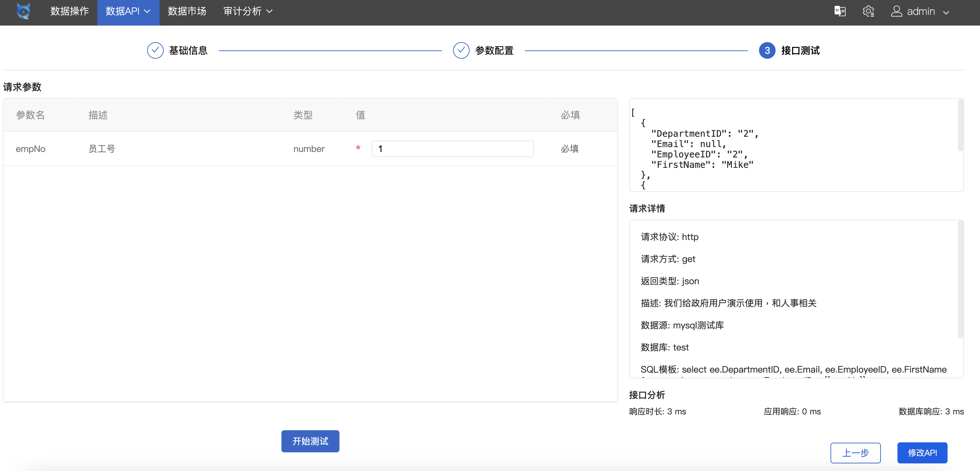980x471 pixels.
Task: Open the admin account dropdown arrow
Action: pyautogui.click(x=946, y=12)
